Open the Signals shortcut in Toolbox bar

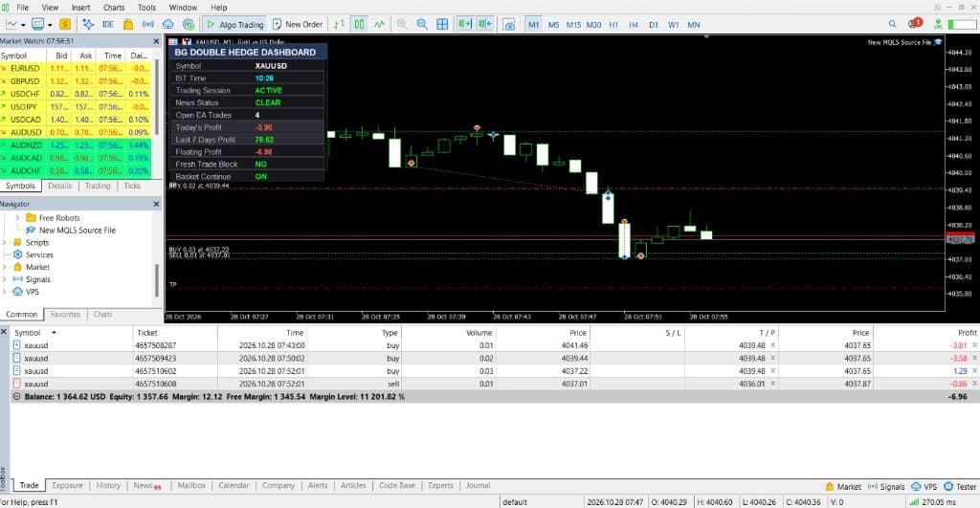886,486
